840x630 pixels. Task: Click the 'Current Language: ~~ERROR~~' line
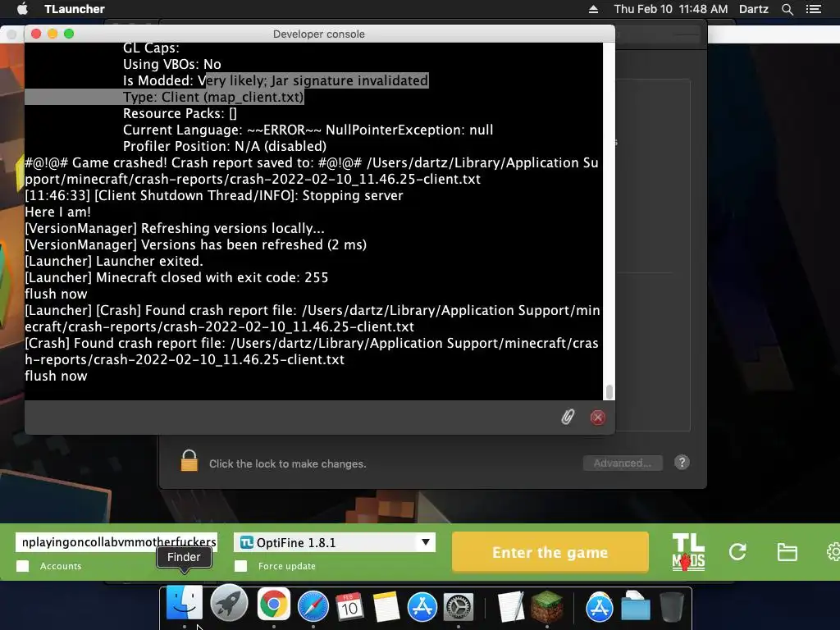(x=308, y=130)
